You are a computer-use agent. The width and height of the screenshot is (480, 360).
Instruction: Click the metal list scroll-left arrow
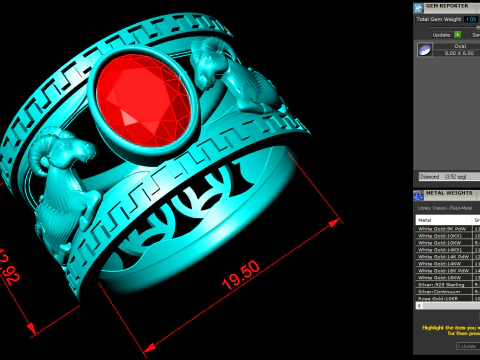pyautogui.click(x=419, y=306)
